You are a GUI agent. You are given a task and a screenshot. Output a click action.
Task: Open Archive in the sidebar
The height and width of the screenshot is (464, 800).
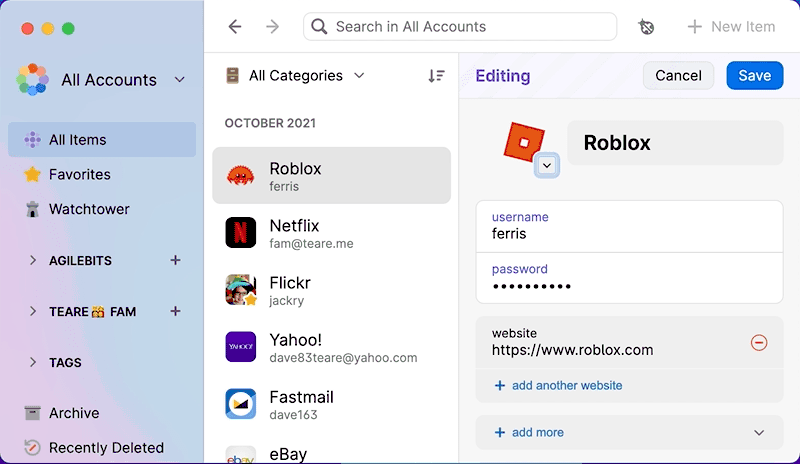pyautogui.click(x=74, y=413)
